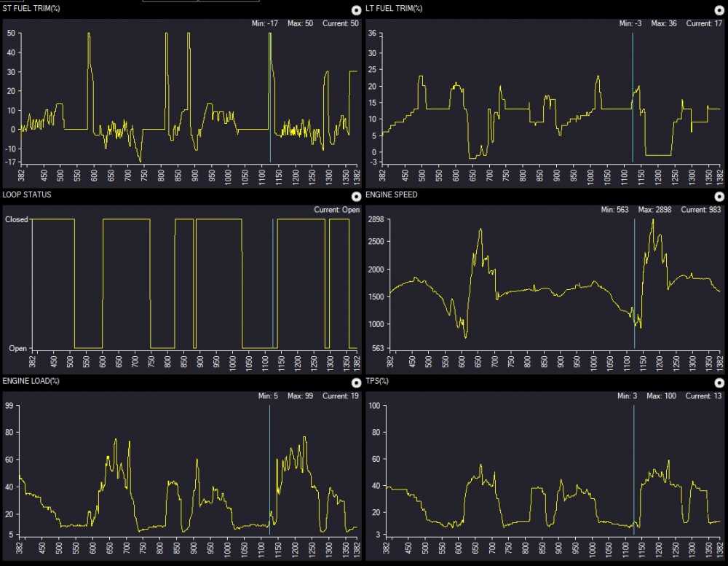
Task: Click the LT Fuel Trim graph circle button
Action: click(718, 10)
